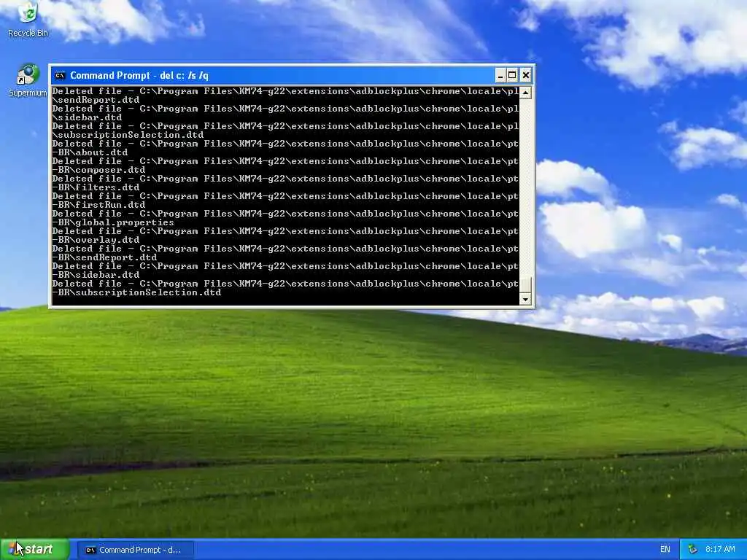The width and height of the screenshot is (747, 560).
Task: Open the Start menu
Action: coord(35,549)
